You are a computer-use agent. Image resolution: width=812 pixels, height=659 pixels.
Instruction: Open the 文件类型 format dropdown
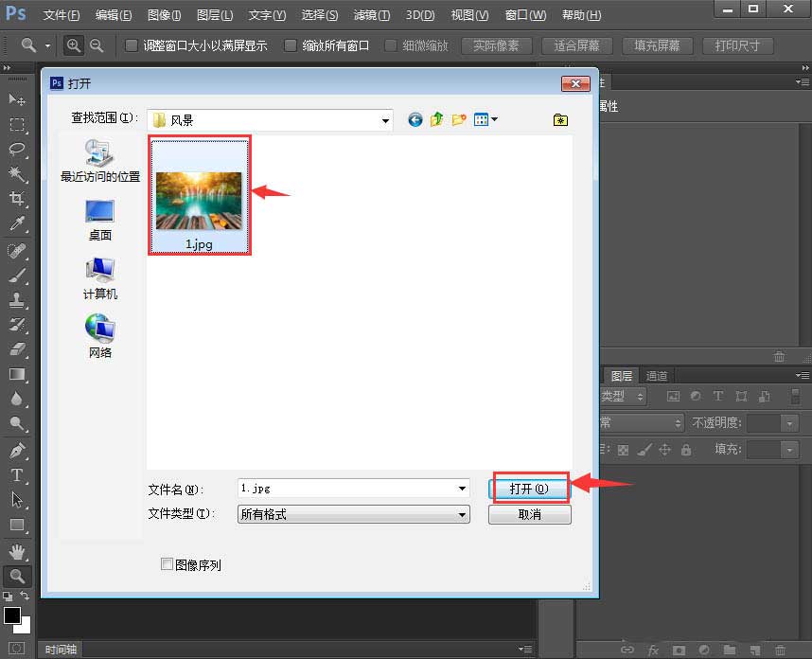461,514
